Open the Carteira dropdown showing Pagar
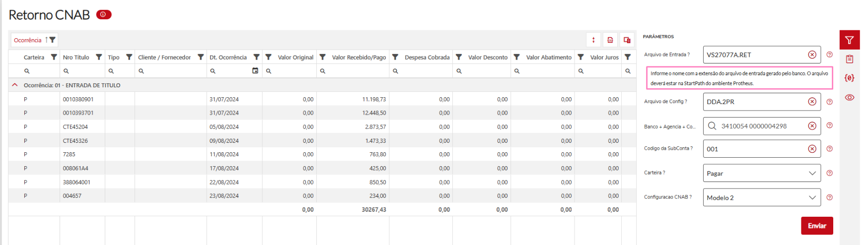 [x=762, y=173]
